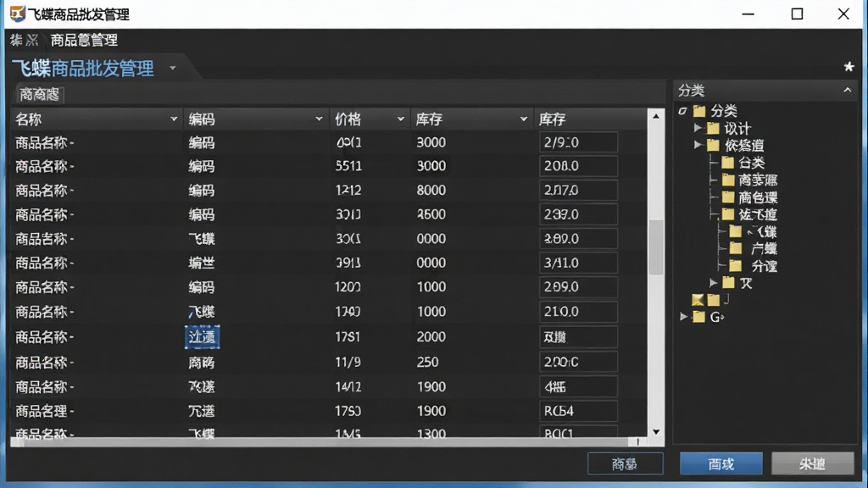Open the menu that starts with 商品
The image size is (868, 488).
pos(84,41)
